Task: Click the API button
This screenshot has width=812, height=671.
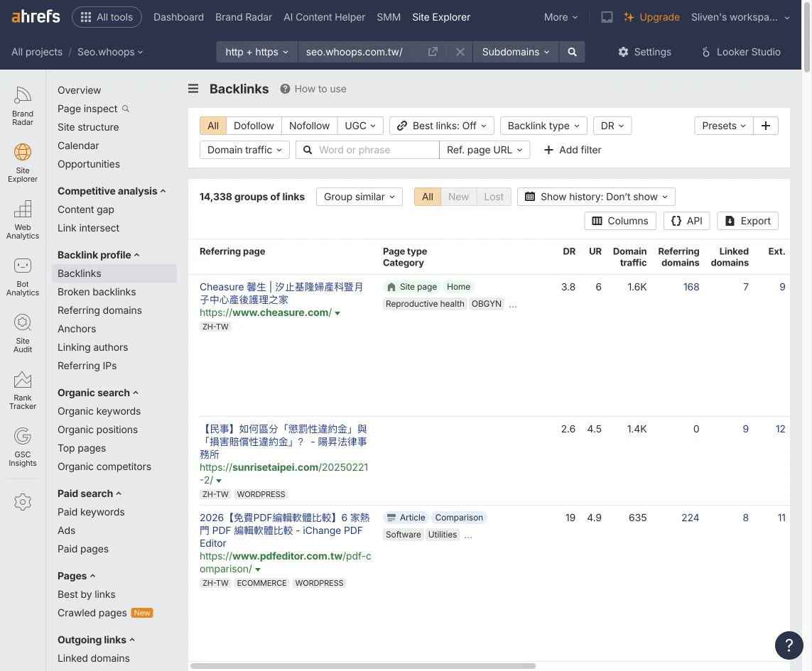Action: point(687,221)
